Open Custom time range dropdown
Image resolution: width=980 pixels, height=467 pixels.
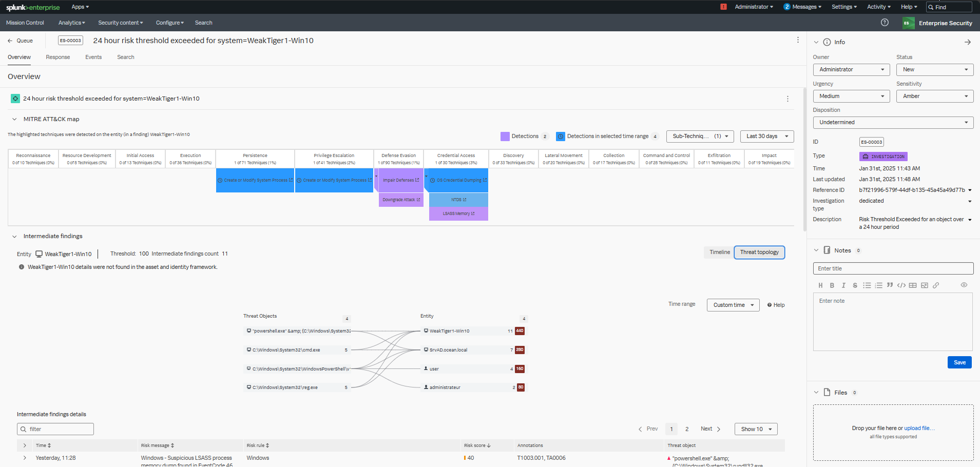[733, 305]
